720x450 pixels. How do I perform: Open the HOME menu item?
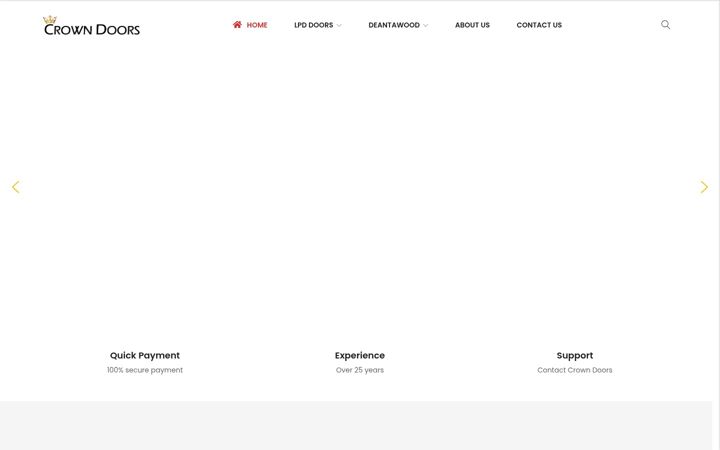click(257, 25)
